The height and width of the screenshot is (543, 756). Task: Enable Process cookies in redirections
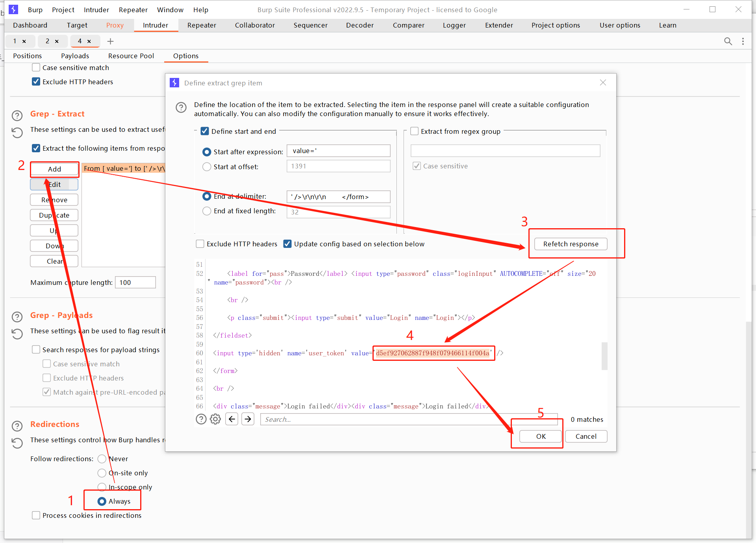(x=36, y=515)
